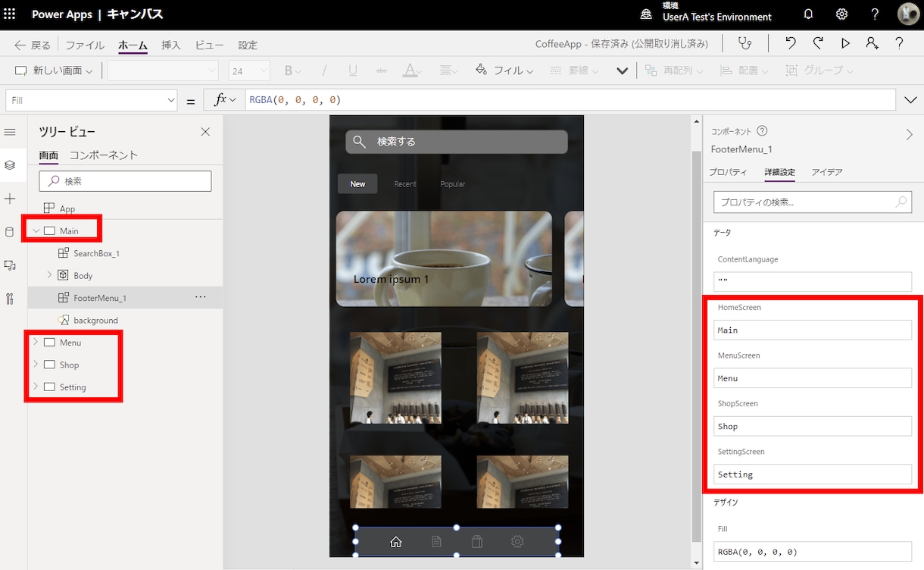The height and width of the screenshot is (570, 924).
Task: Click the Back (戻る) button
Action: pos(33,45)
